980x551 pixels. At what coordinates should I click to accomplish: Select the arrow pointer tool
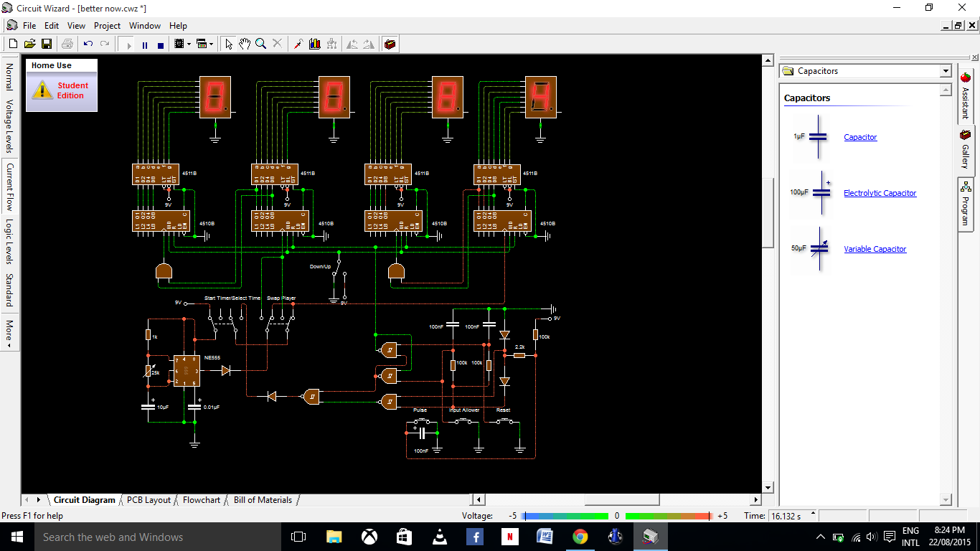click(x=229, y=44)
